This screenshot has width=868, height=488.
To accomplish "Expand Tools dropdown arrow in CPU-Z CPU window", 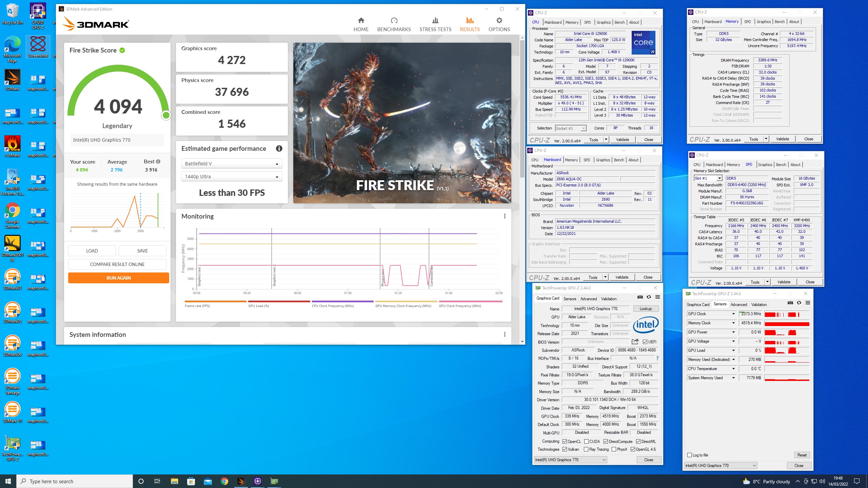I will pyautogui.click(x=606, y=140).
